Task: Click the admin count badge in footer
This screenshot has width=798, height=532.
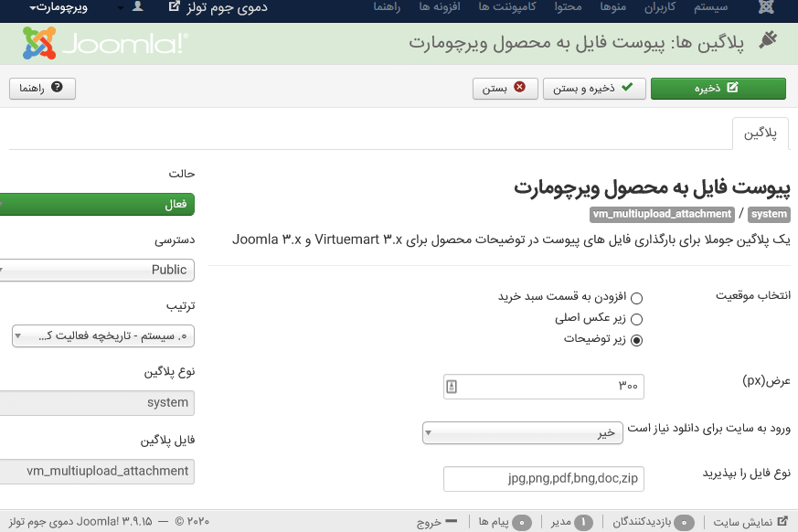Action: coord(583,522)
